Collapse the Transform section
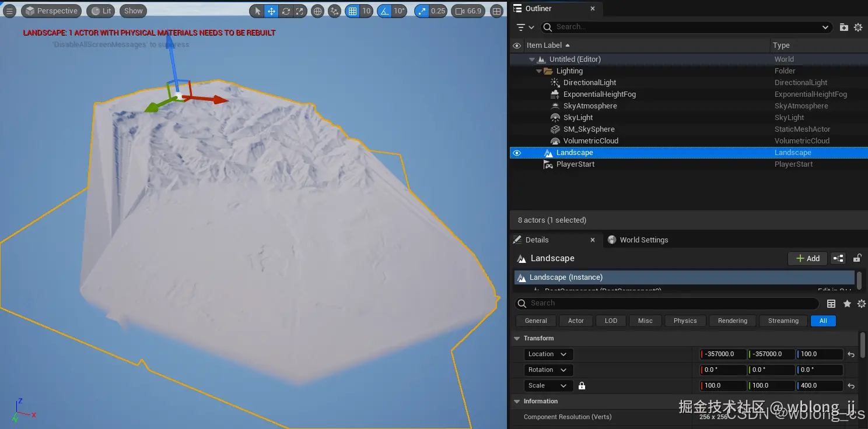The height and width of the screenshot is (429, 868). click(x=517, y=338)
